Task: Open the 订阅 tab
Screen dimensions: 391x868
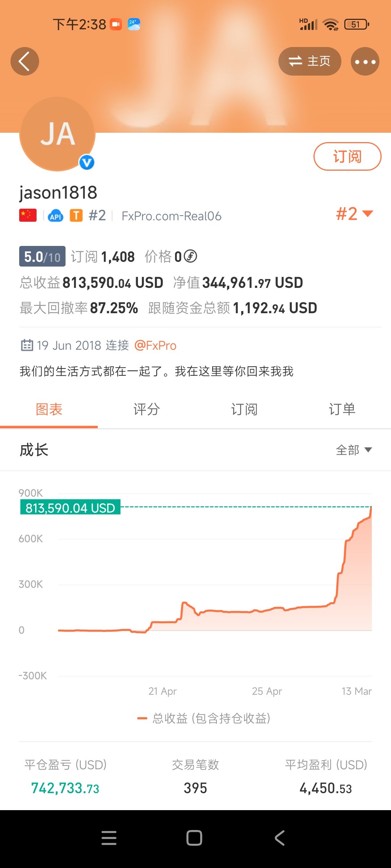Action: (244, 409)
